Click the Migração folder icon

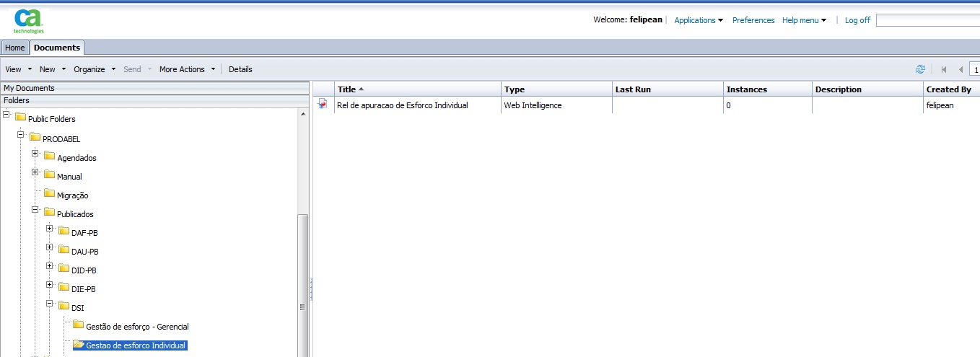[49, 193]
